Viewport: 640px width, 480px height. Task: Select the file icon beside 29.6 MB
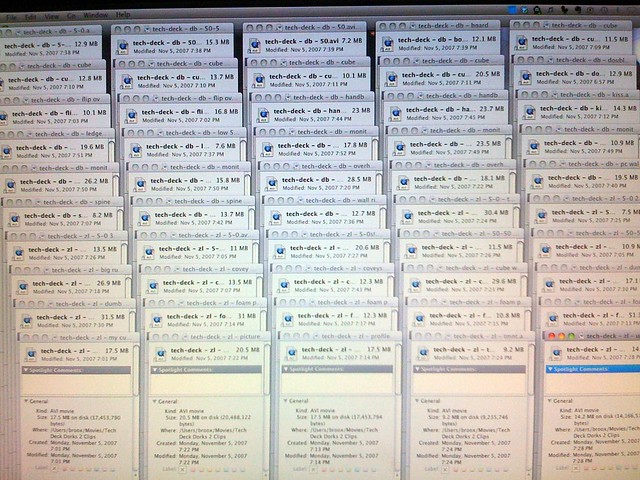point(415,285)
